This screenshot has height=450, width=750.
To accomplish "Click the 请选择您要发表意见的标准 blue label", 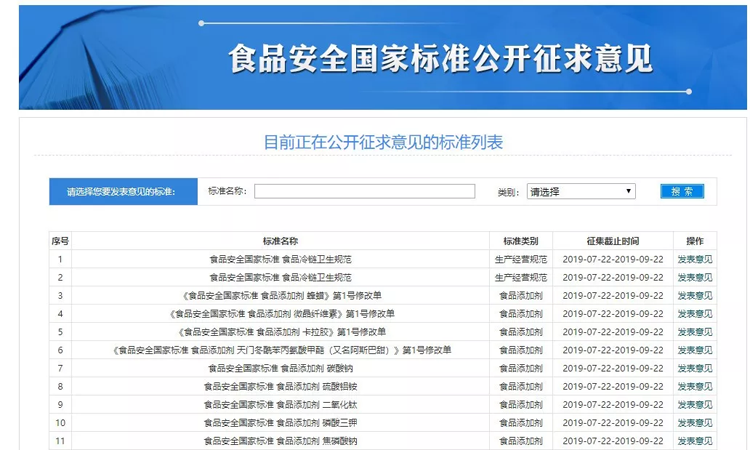I will click(x=121, y=192).
